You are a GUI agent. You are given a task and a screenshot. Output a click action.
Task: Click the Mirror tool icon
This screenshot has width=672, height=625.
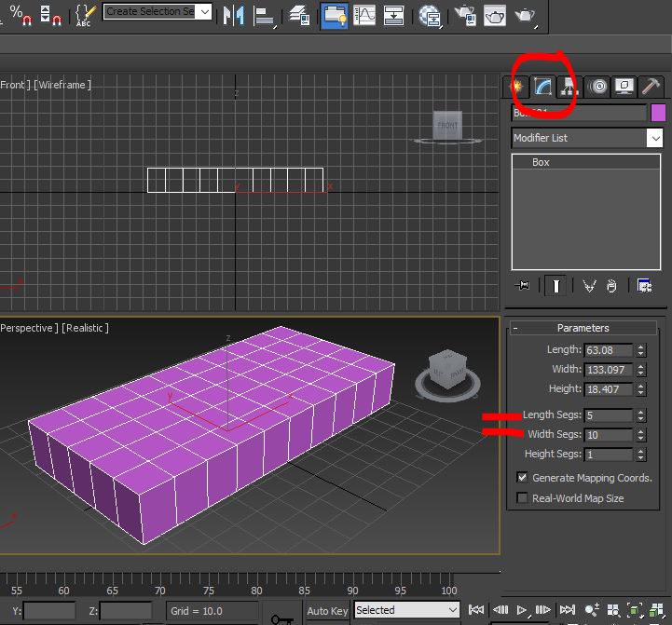[x=232, y=16]
